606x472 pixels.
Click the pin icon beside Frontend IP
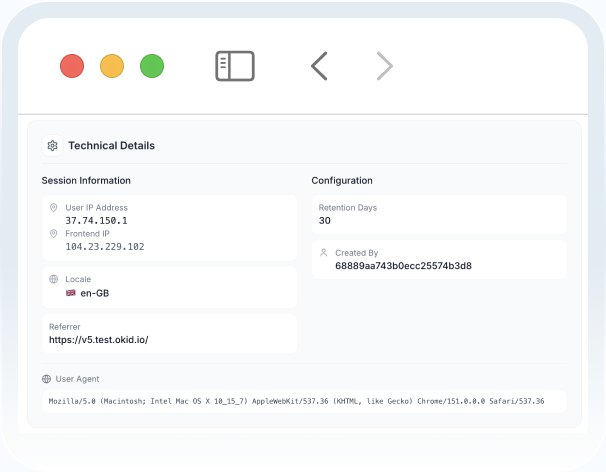coord(54,233)
